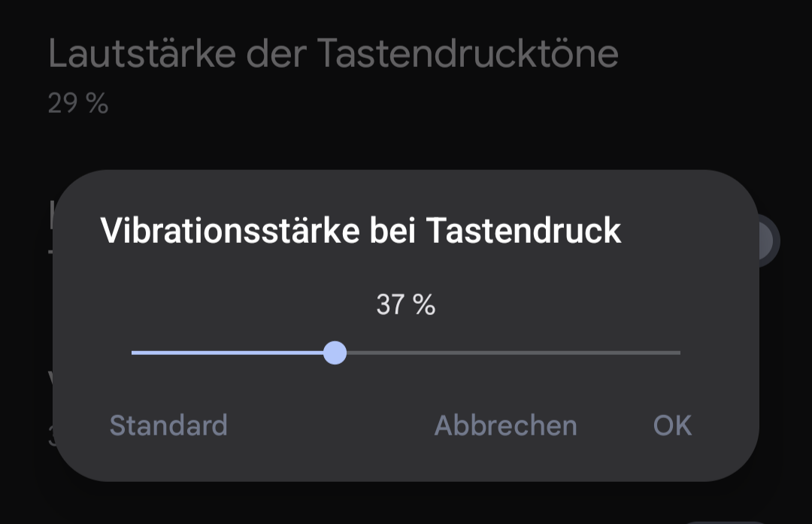Toggle the switch peeking at the screen's bottom edge

click(722, 520)
